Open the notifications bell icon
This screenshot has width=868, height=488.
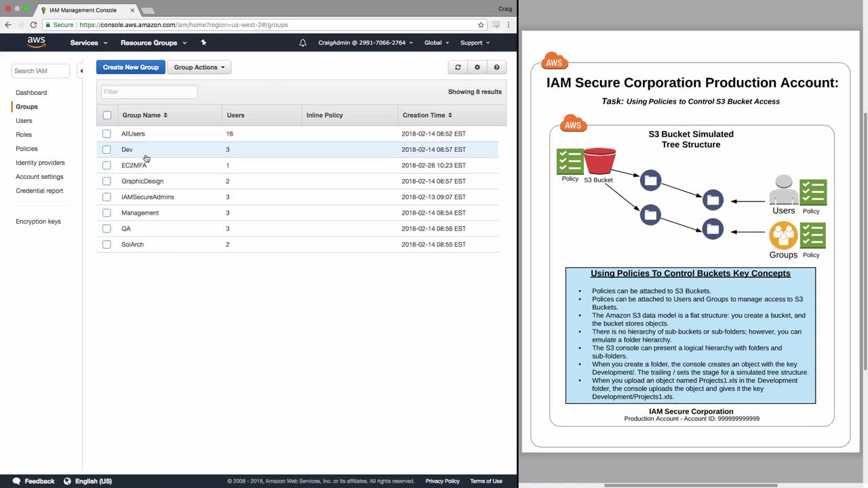(x=302, y=43)
